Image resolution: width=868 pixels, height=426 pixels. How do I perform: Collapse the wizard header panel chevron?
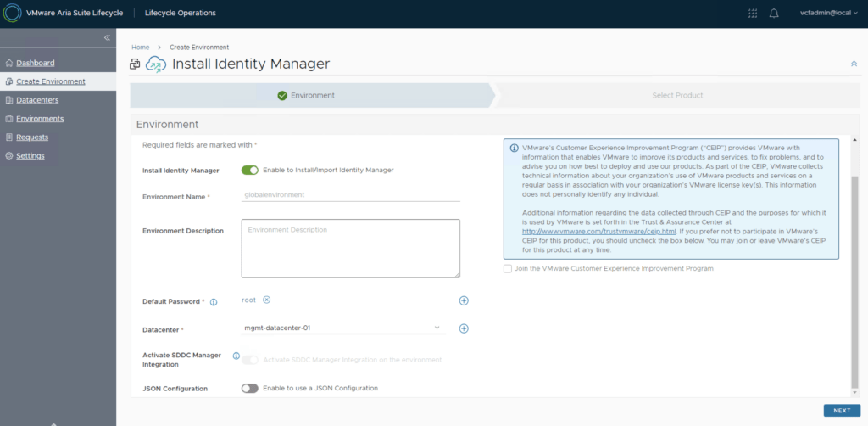[x=854, y=64]
